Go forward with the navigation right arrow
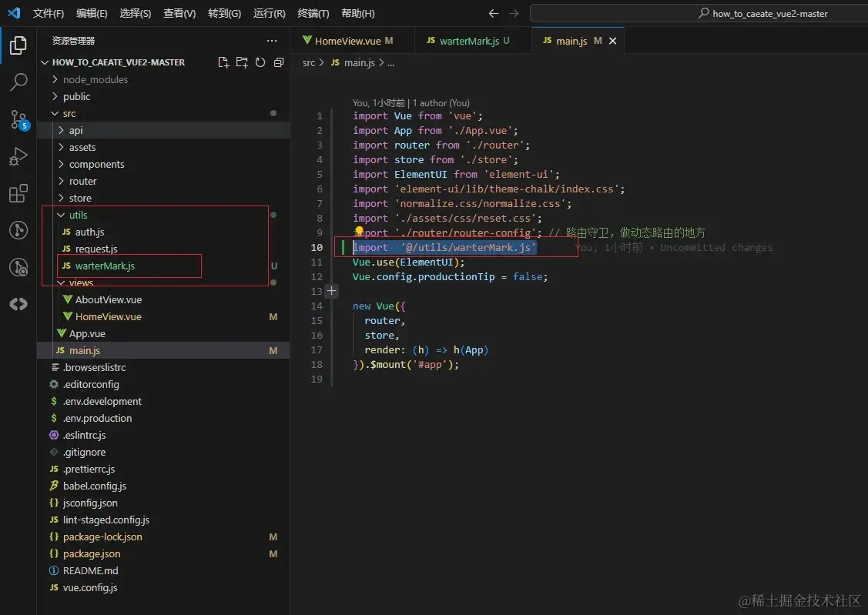The width and height of the screenshot is (868, 615). pos(514,13)
